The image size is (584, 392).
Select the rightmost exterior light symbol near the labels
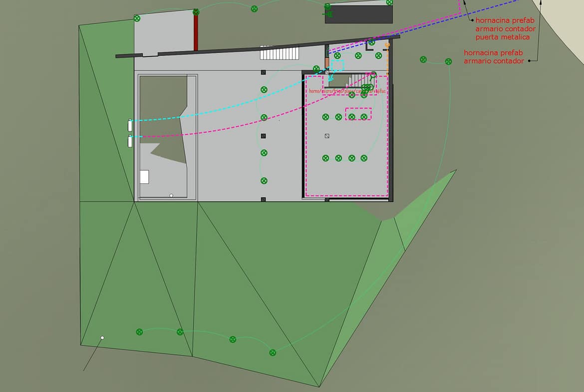tap(448, 61)
